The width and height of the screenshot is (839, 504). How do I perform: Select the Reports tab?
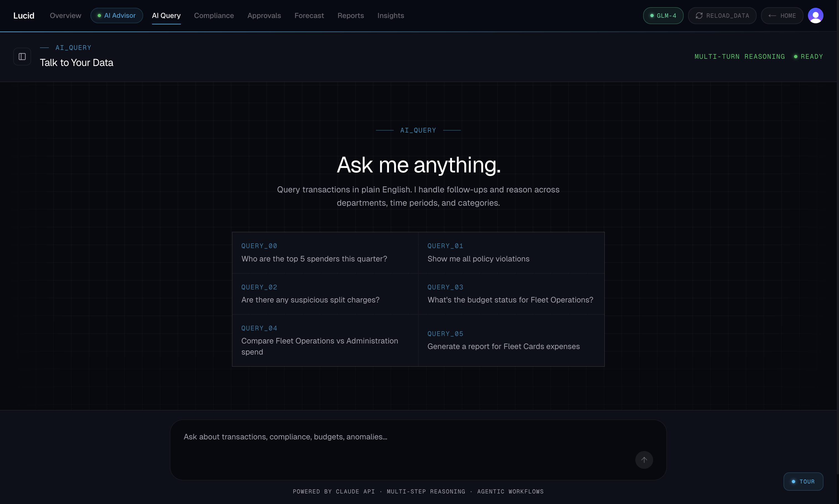click(350, 16)
